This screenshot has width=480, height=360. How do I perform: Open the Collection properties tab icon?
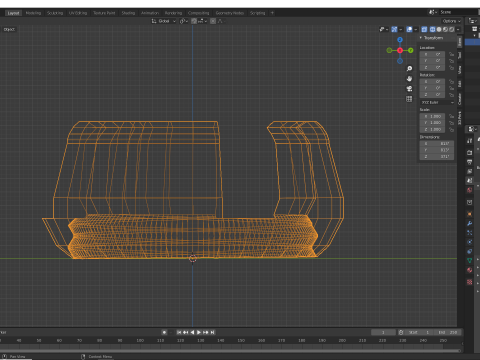coord(470,202)
